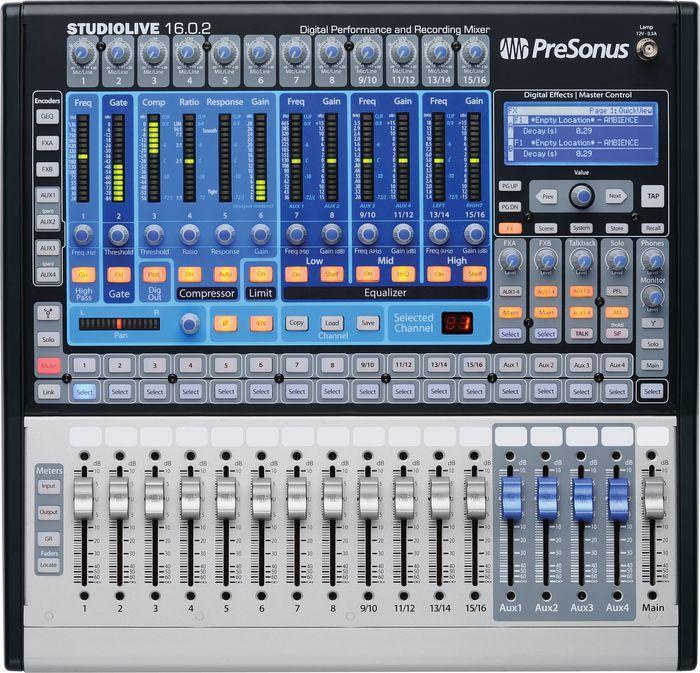
Task: Click the Phones Level knob
Action: point(653,260)
